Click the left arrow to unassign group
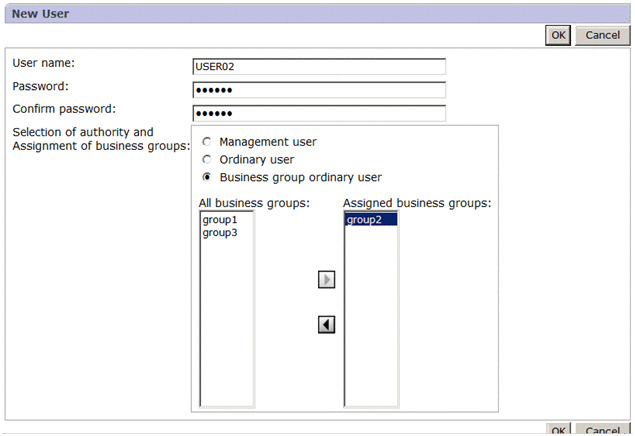Image resolution: width=635 pixels, height=436 pixels. pos(326,324)
